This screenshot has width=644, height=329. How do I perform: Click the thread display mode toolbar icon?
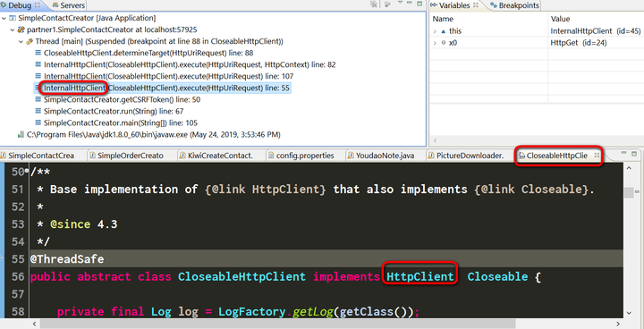(387, 4)
